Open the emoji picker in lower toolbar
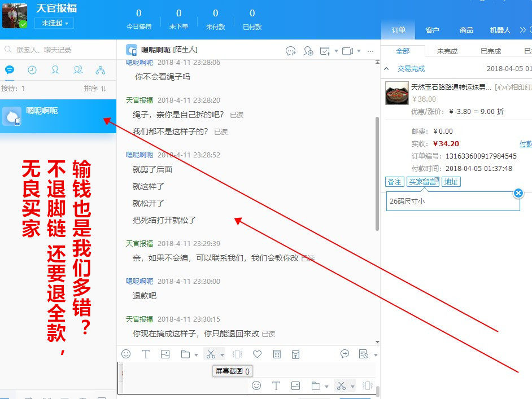This screenshot has width=532, height=399. point(126,354)
